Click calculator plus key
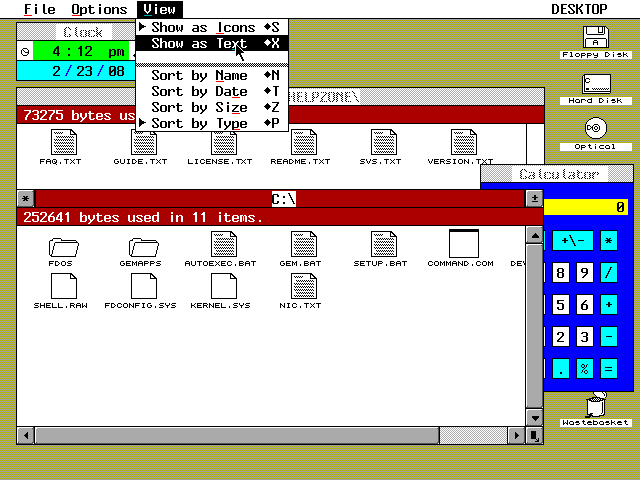Viewport: 640px width, 480px height. click(609, 304)
